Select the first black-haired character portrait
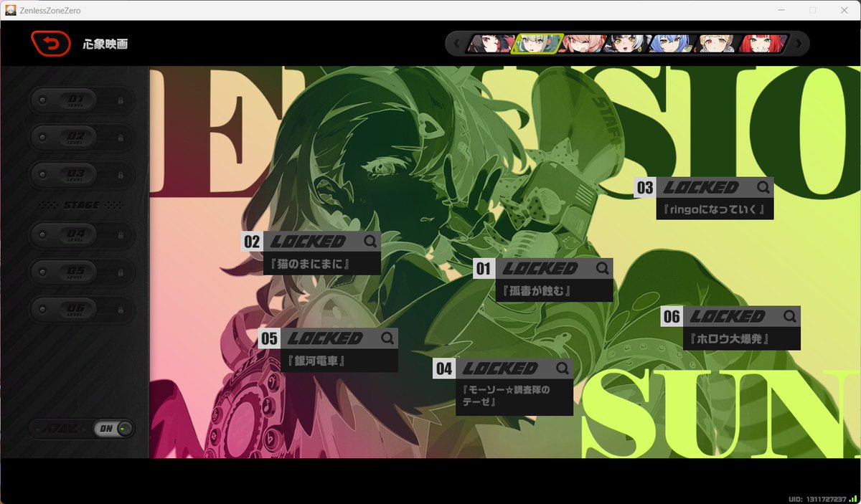The height and width of the screenshot is (504, 861). [x=489, y=44]
